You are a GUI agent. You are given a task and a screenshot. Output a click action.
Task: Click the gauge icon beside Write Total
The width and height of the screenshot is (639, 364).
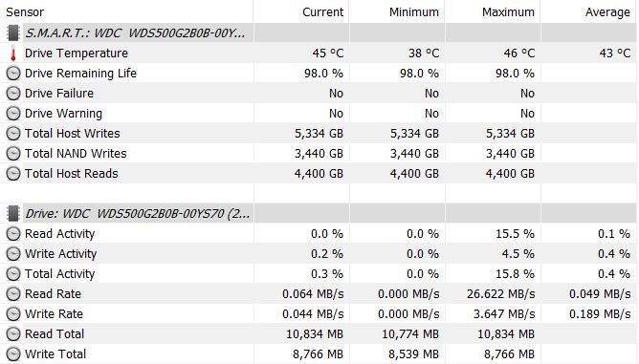pyautogui.click(x=13, y=353)
